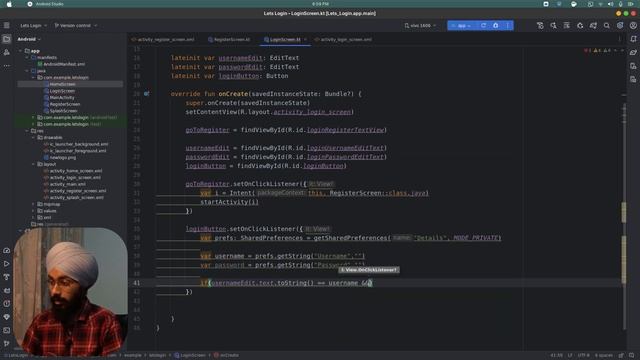Select MainActivity in project tree
Image resolution: width=640 pixels, height=360 pixels.
pyautogui.click(x=62, y=98)
